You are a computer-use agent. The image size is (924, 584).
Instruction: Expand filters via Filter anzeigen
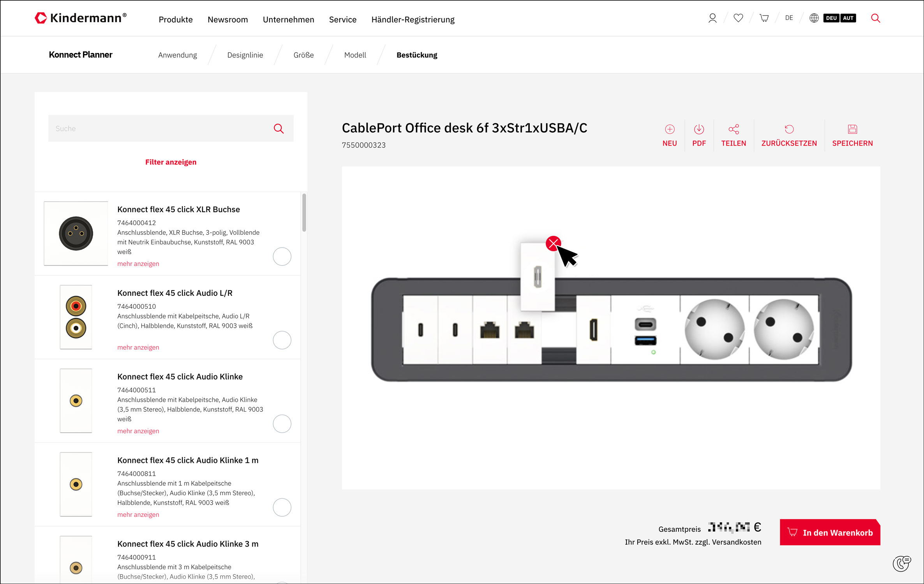pos(171,162)
